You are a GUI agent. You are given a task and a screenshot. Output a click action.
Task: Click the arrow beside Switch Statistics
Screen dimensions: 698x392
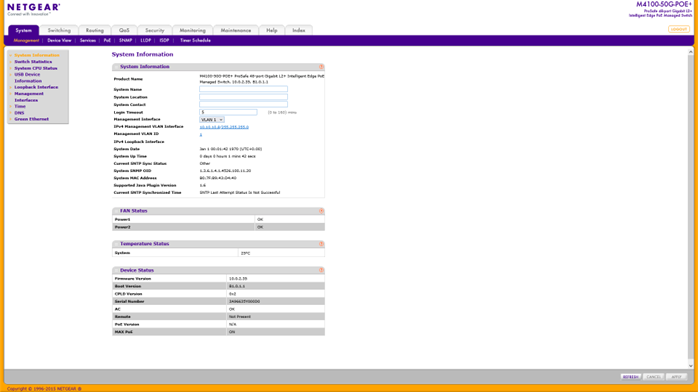point(11,62)
